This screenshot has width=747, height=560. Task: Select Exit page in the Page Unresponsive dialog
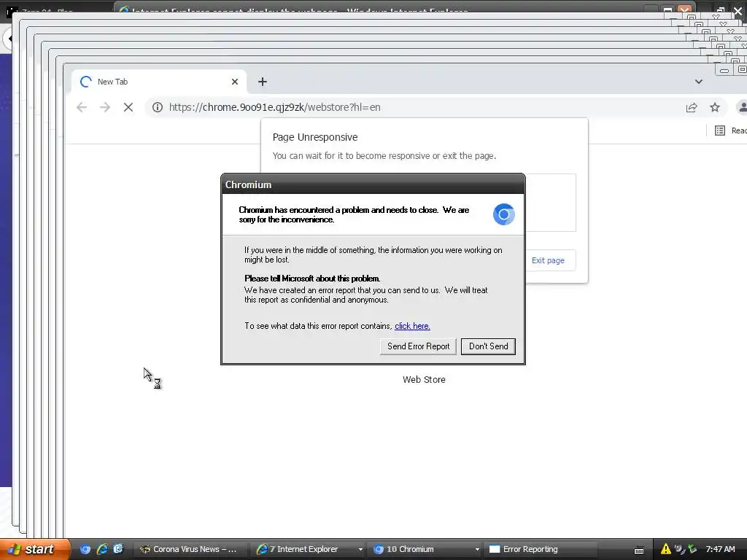tap(548, 260)
